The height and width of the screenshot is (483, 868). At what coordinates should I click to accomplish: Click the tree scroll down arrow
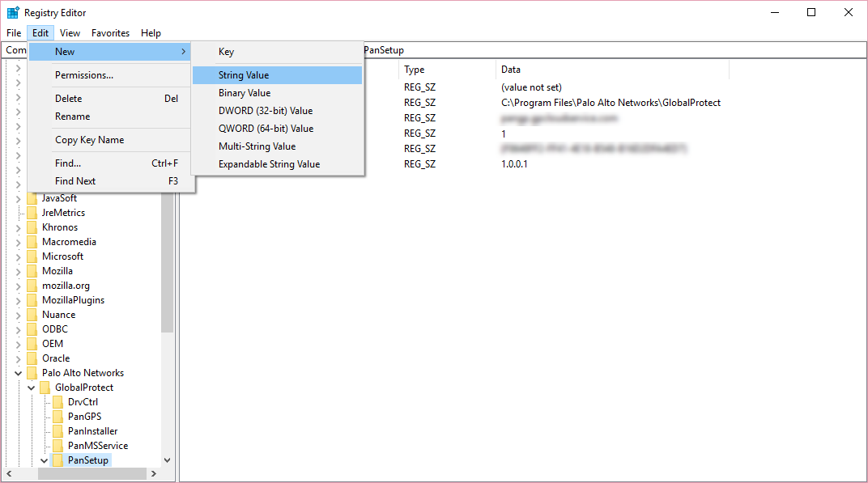click(x=167, y=460)
